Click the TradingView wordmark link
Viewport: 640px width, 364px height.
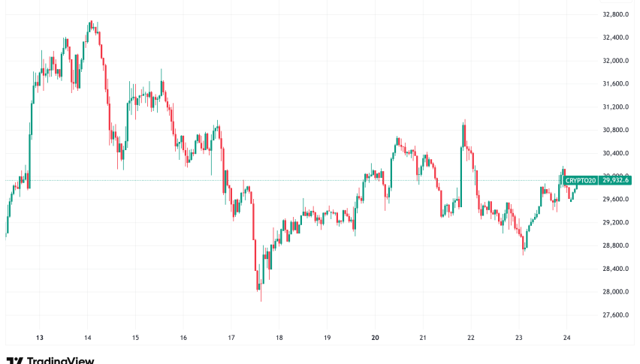[x=61, y=360]
